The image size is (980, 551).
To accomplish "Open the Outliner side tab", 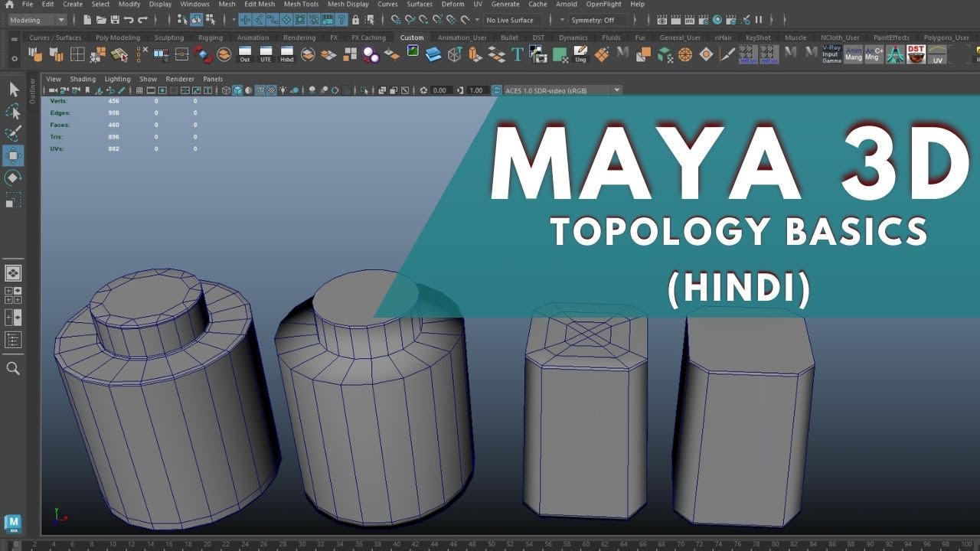I will pyautogui.click(x=32, y=90).
